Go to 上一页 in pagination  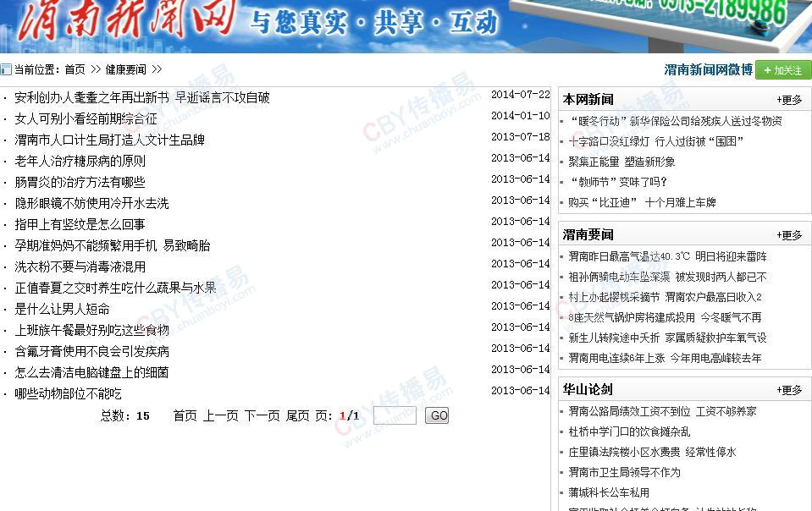[220, 415]
